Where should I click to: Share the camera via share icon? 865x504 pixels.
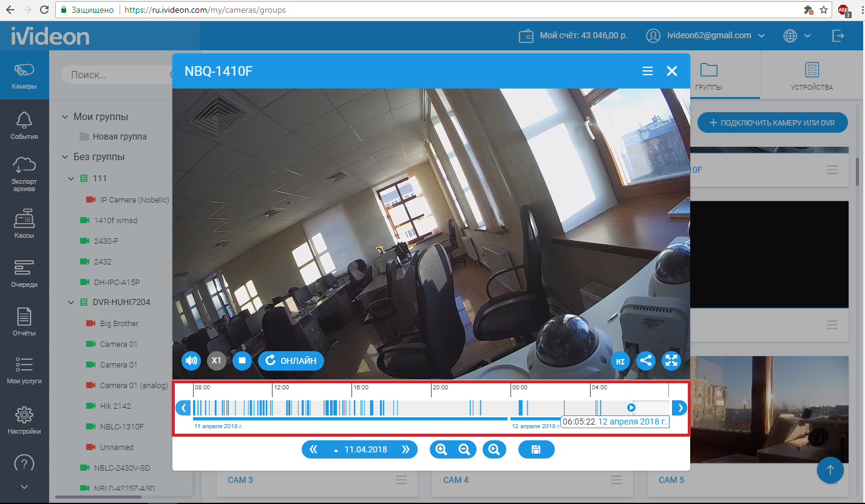click(646, 361)
